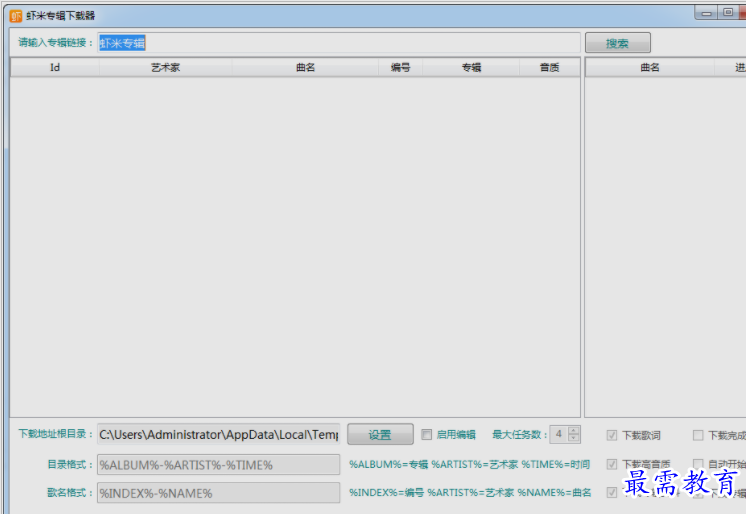The width and height of the screenshot is (746, 514).
Task: Click the 请输入专辑链接 album link input field
Action: click(339, 43)
